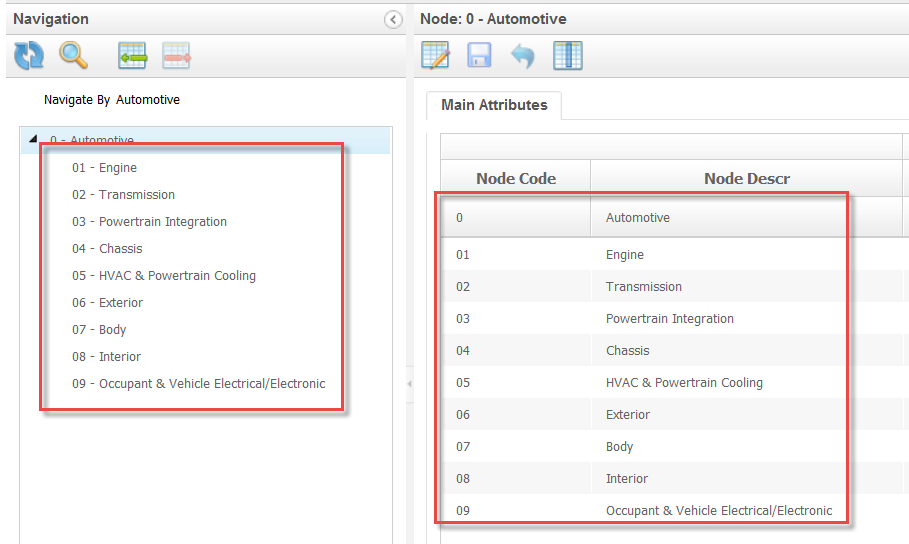
Task: Click the blue undo arrow icon
Action: tap(522, 56)
